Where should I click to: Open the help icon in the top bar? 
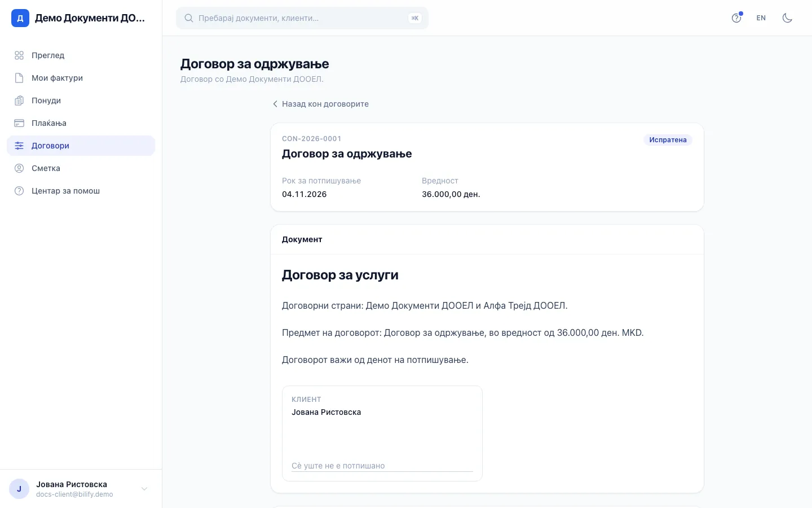tap(736, 18)
